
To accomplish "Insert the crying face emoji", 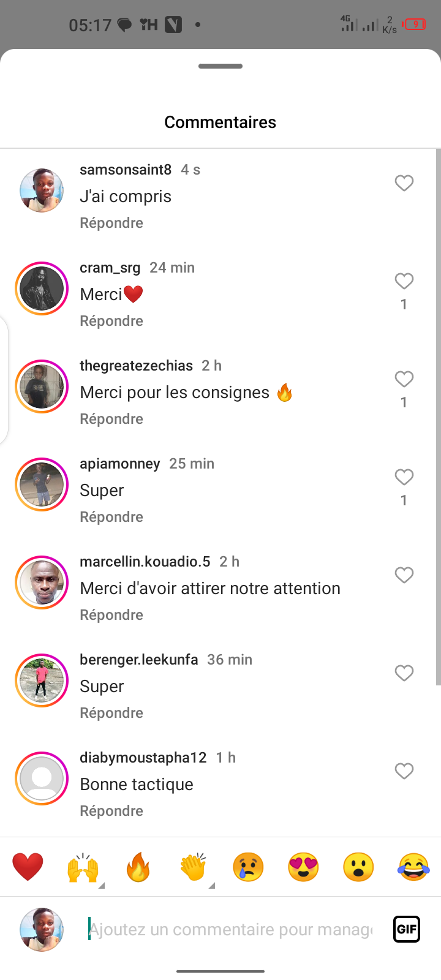I will pos(248,867).
